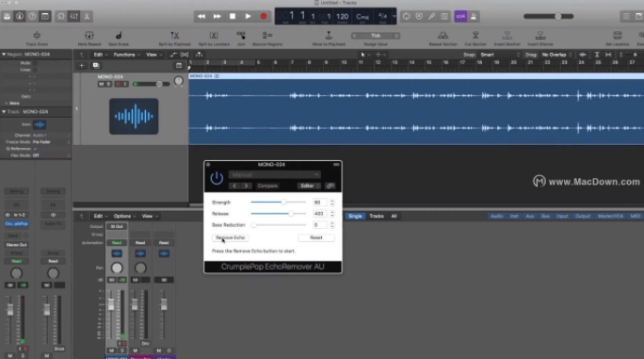Viewport: 644px width, 359px height.
Task: Open the Mixer faders button
Action: [x=74, y=16]
